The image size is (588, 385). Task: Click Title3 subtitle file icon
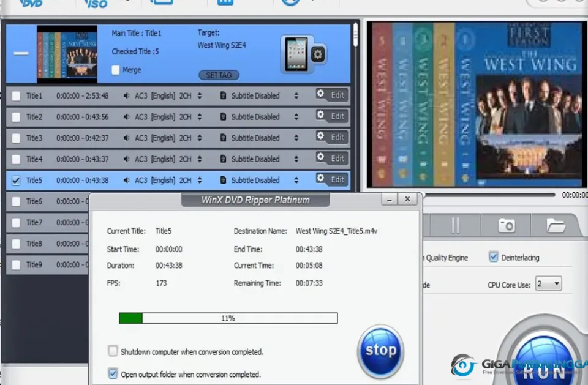point(223,138)
